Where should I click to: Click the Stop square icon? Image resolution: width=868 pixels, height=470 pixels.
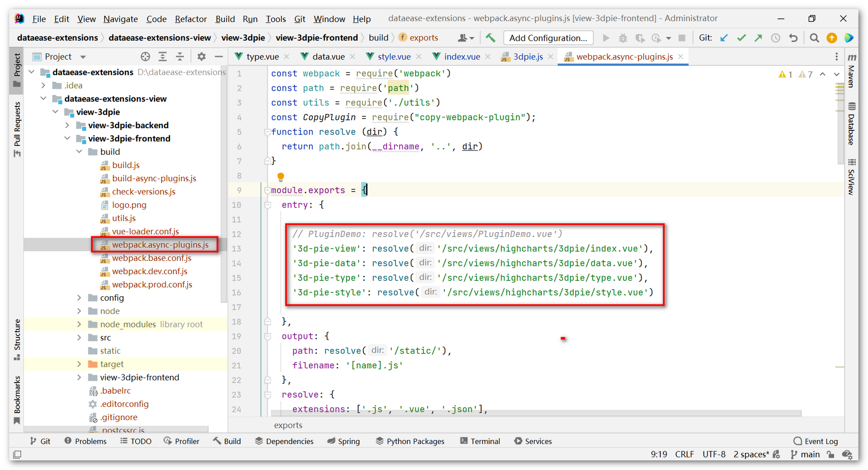pyautogui.click(x=682, y=38)
